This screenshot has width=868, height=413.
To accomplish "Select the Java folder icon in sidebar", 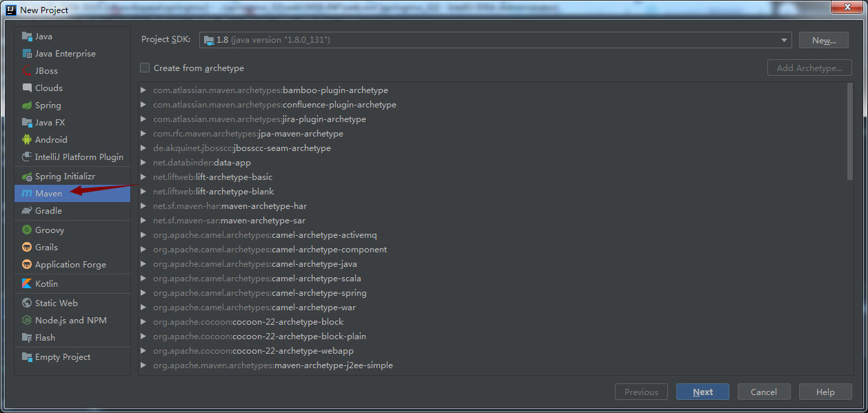I will (27, 37).
